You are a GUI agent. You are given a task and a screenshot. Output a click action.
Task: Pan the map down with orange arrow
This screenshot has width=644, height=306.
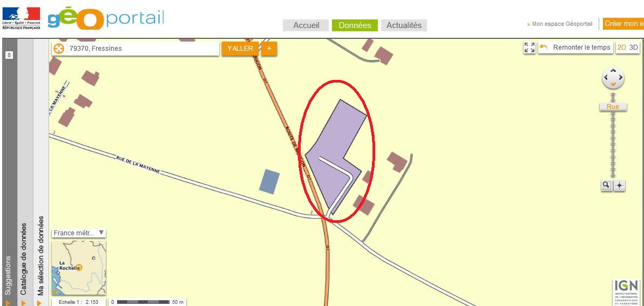(x=613, y=85)
